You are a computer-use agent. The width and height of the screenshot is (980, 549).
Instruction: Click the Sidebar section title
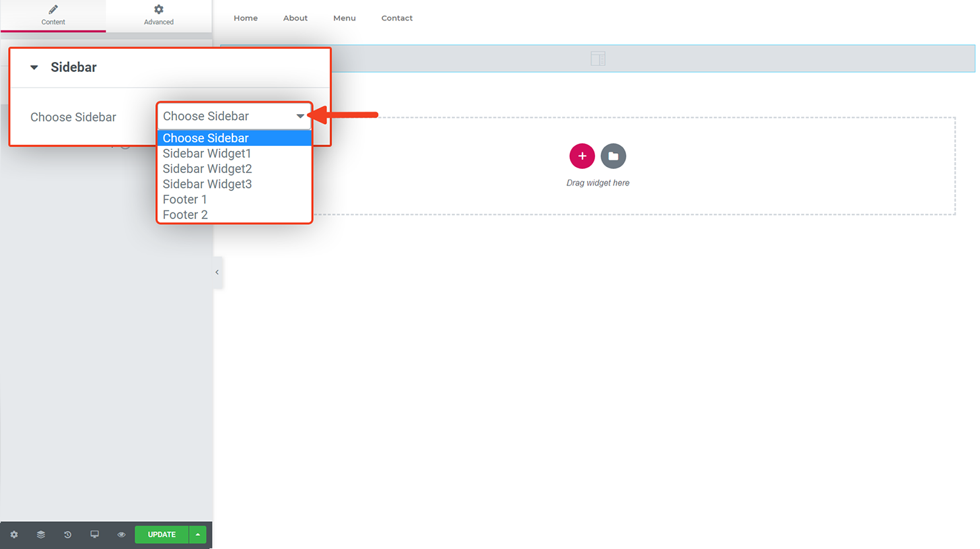coord(73,67)
